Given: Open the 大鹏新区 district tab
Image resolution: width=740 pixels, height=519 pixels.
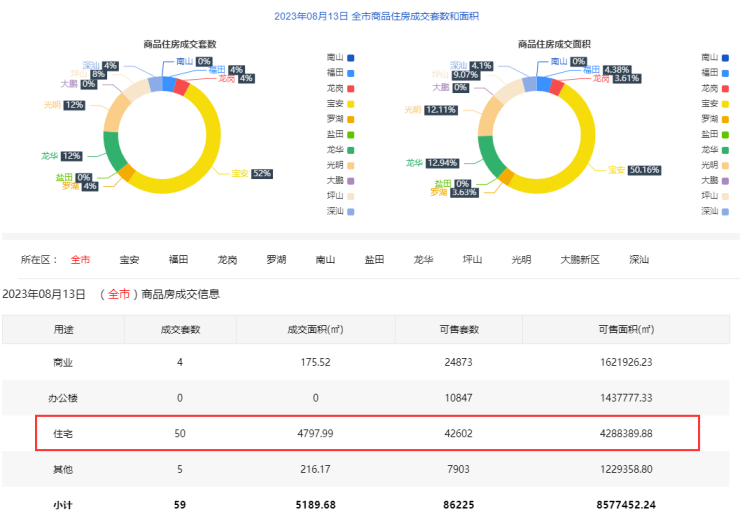Looking at the screenshot, I should point(579,260).
